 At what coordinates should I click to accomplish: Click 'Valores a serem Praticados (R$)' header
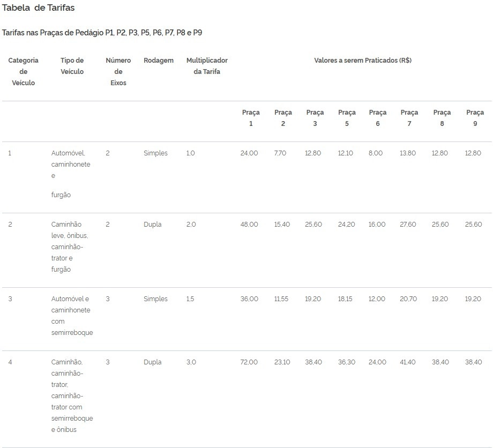point(363,61)
